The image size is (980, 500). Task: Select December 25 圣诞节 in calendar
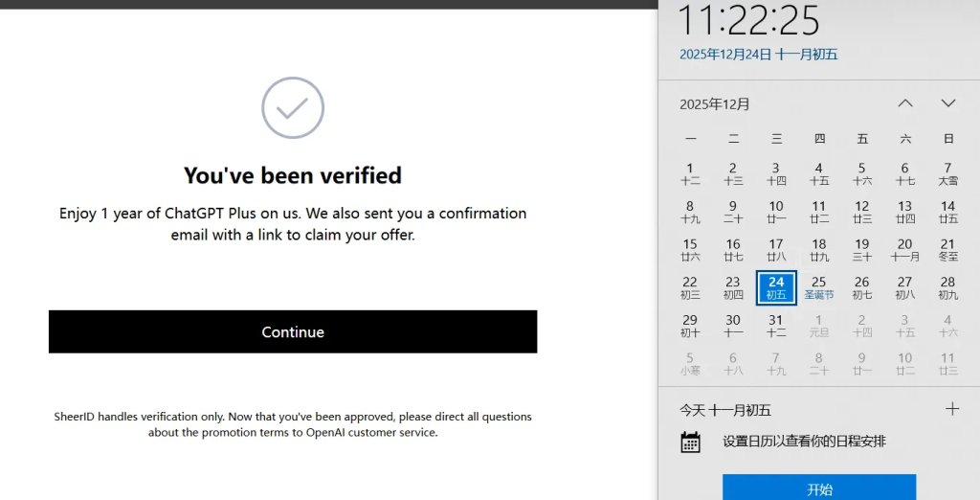tap(819, 287)
